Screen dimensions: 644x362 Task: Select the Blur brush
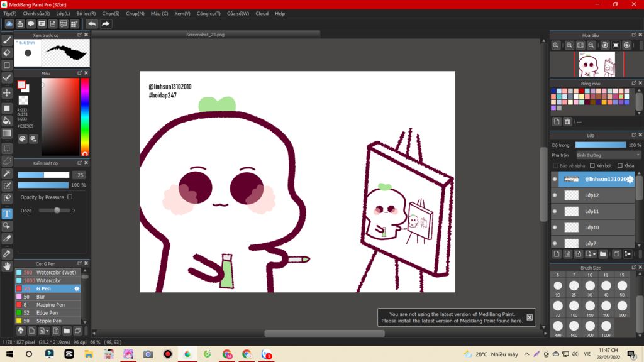(48, 297)
